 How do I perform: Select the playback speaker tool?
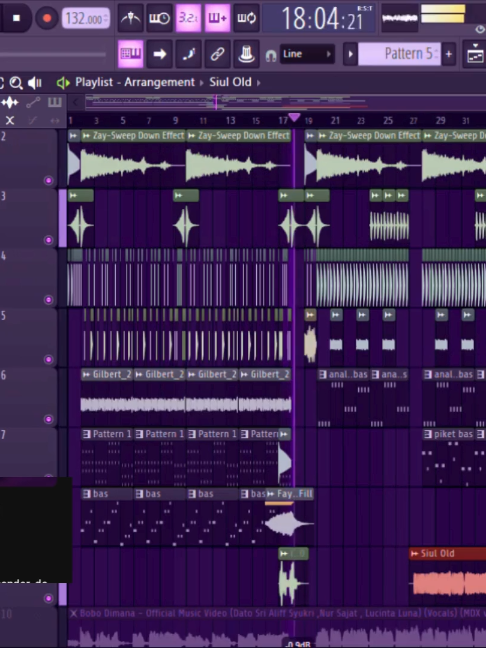click(35, 83)
